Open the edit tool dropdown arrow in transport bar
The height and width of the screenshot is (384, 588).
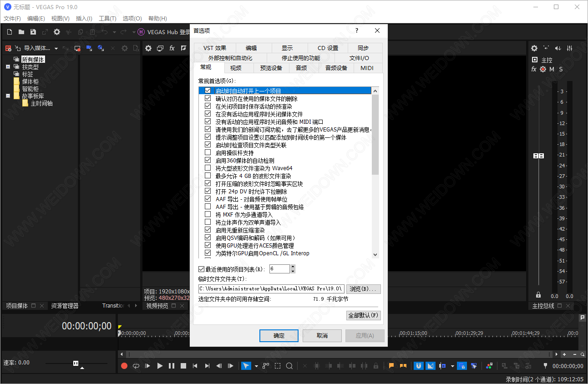[x=256, y=366]
